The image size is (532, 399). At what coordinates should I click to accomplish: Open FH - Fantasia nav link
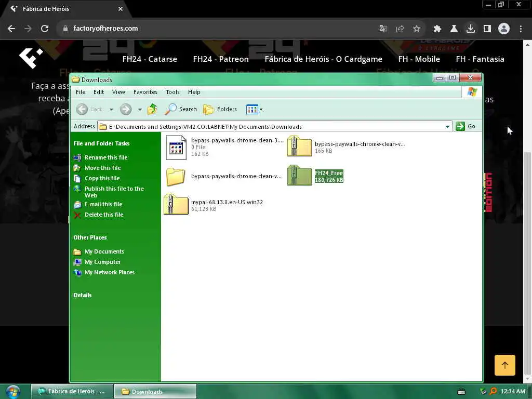[480, 59]
